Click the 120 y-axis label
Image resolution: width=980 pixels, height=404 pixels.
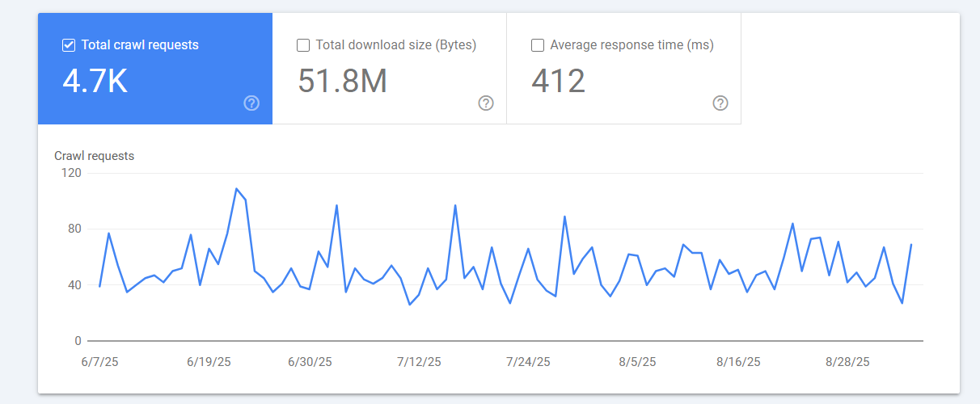click(x=71, y=173)
